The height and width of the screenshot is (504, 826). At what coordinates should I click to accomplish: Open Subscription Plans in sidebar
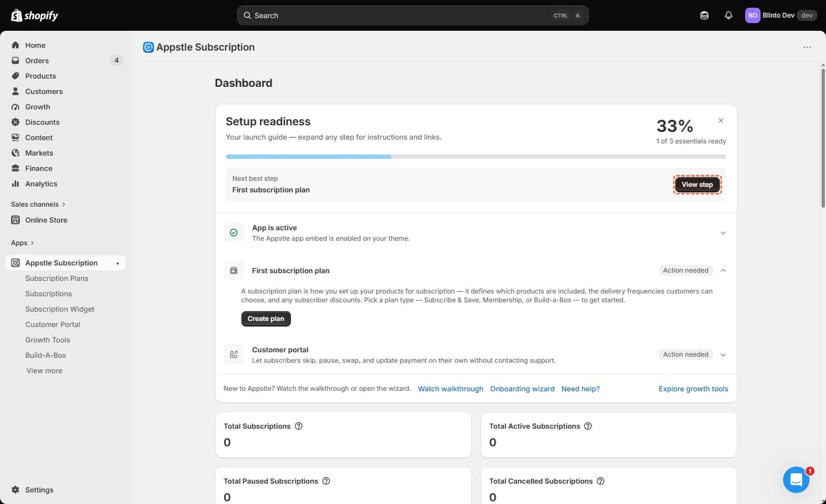pyautogui.click(x=57, y=278)
